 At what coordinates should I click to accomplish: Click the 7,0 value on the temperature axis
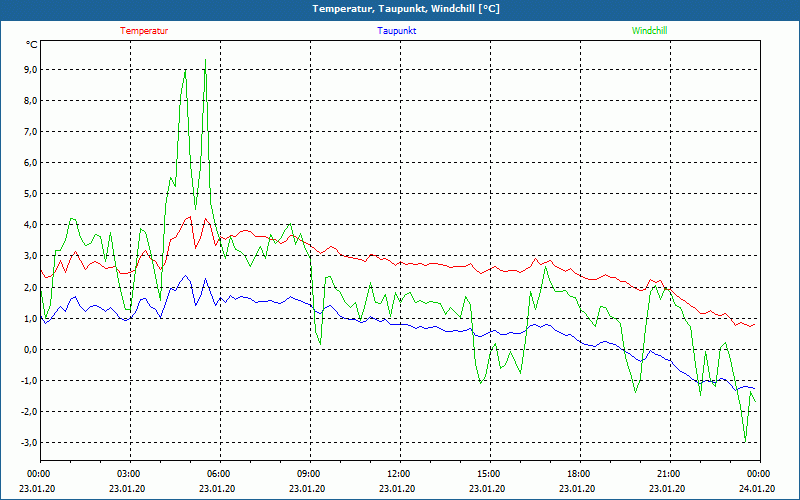click(30, 132)
